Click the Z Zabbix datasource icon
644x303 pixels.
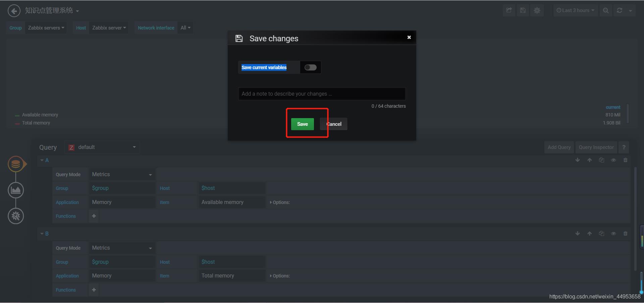[x=71, y=147]
